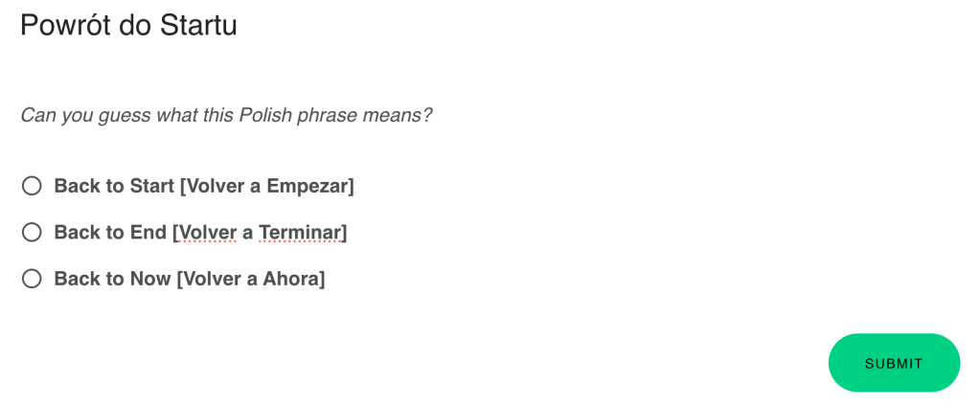Click Volver in the Empezar option
This screenshot has height=408, width=980.
(216, 186)
